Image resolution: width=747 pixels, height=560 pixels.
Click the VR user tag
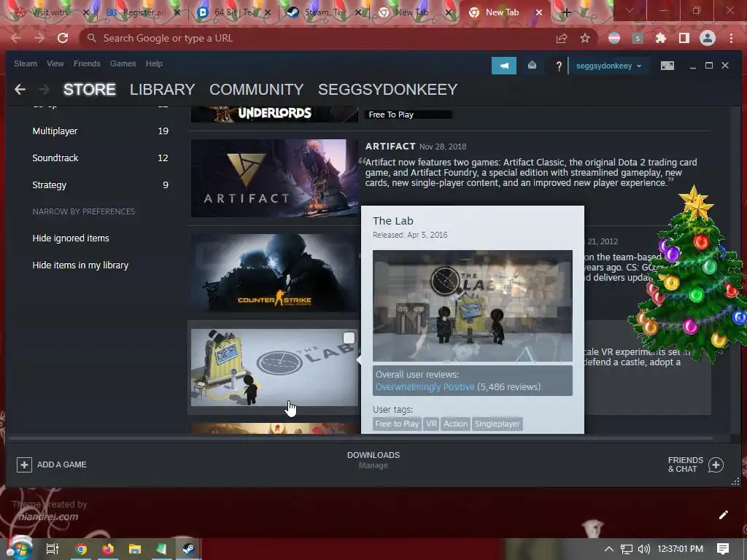[431, 424]
